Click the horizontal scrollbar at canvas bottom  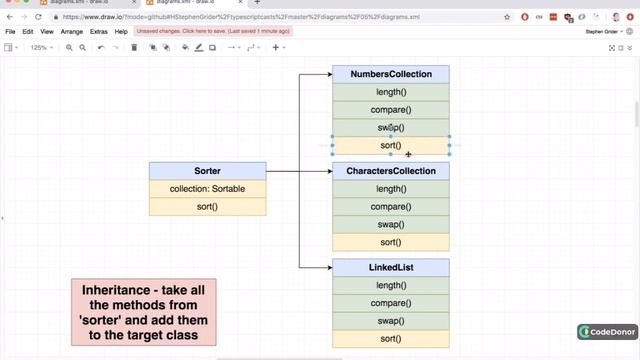(x=279, y=359)
